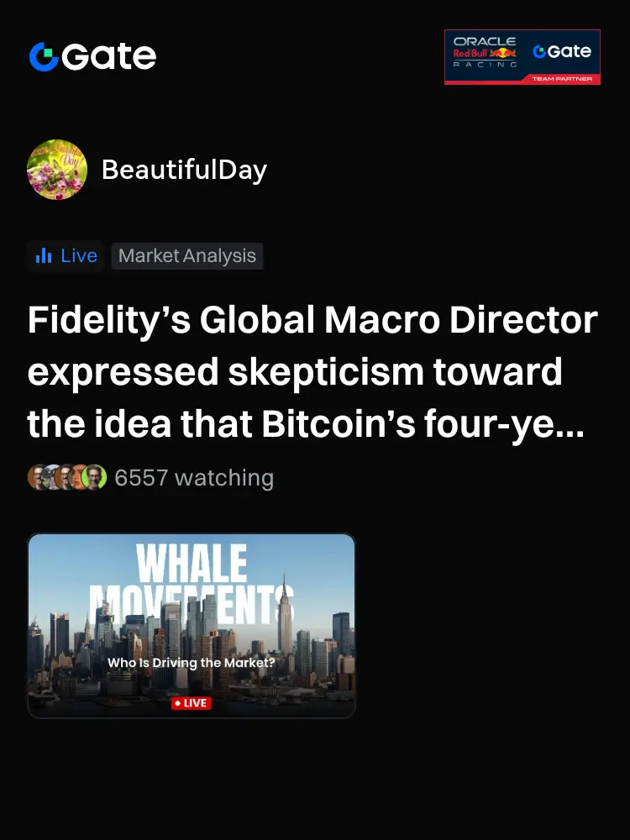Open the Oracle Red Bull Racing partner badge
630x840 pixels.
[x=522, y=57]
